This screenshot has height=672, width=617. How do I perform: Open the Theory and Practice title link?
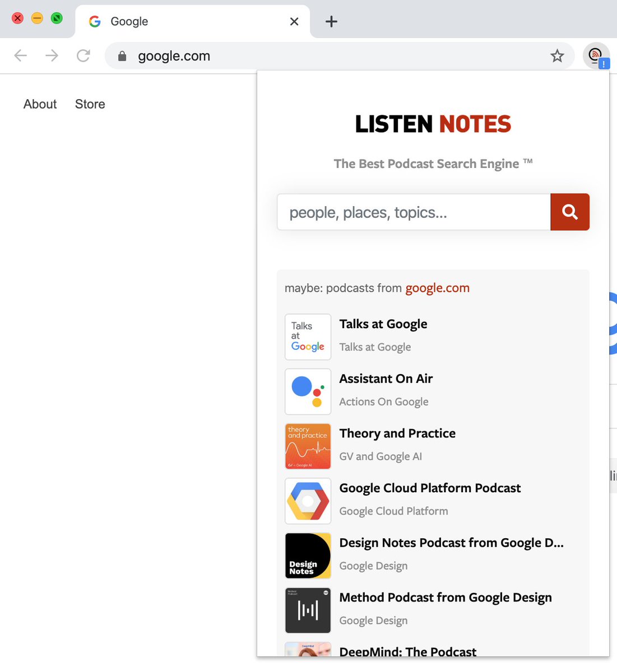tap(397, 433)
